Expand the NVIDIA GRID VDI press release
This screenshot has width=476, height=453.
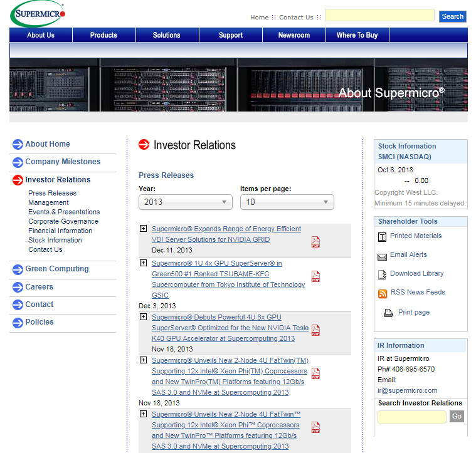pos(143,228)
